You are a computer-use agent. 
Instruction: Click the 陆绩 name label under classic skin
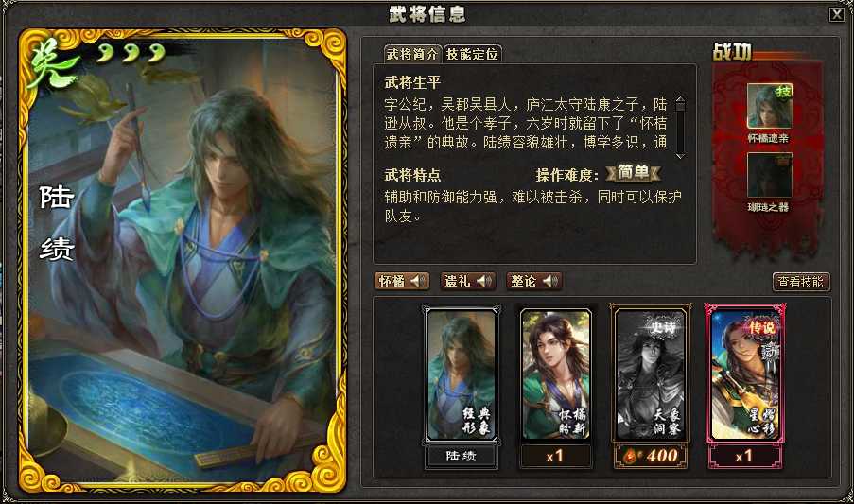click(462, 456)
